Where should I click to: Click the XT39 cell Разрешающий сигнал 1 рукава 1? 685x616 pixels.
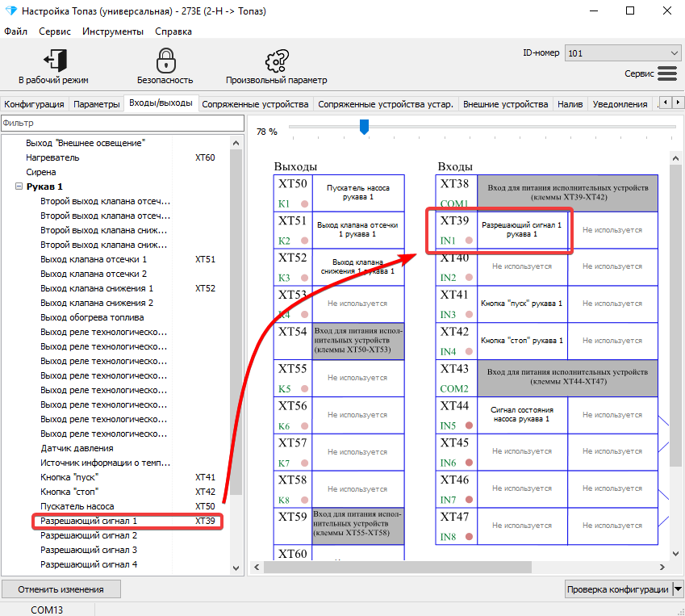[x=522, y=230]
